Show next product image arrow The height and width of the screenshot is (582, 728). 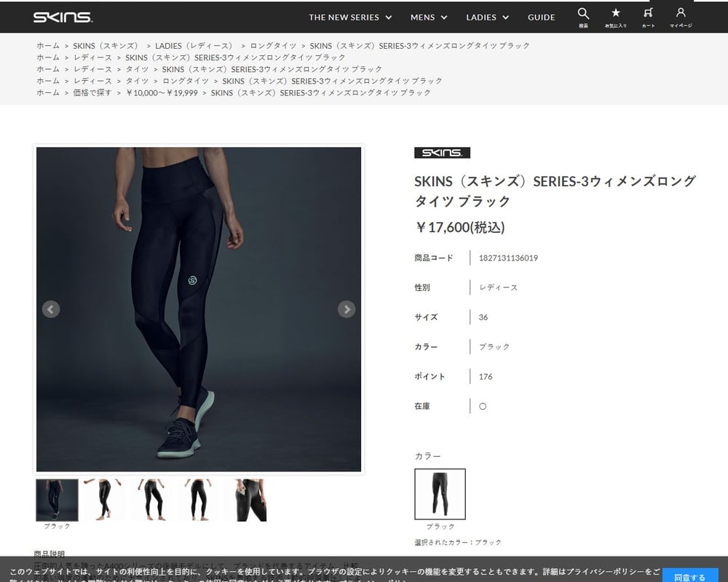[x=347, y=309]
